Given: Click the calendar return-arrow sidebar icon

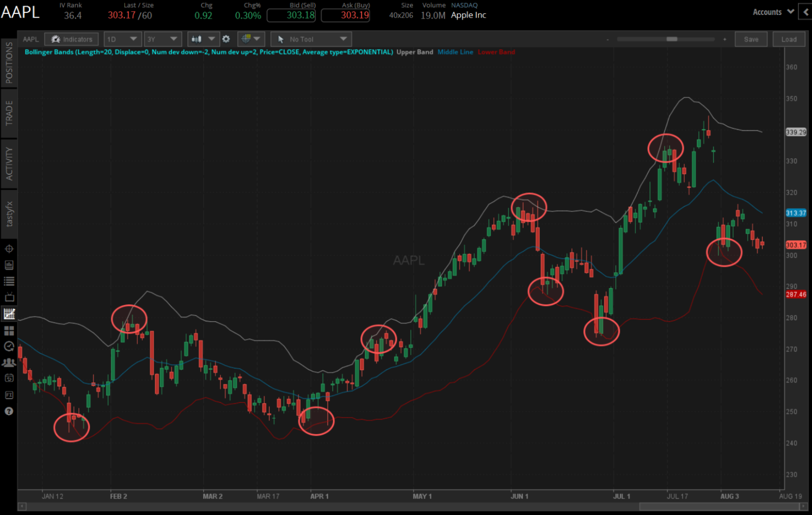Looking at the screenshot, I should [9, 378].
